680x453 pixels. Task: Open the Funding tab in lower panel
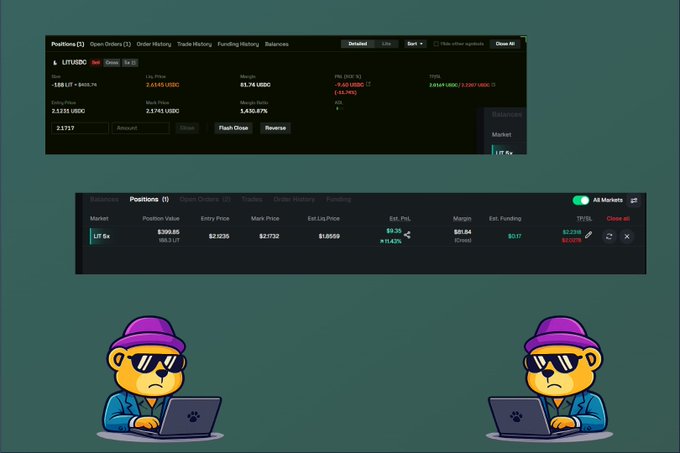(338, 199)
